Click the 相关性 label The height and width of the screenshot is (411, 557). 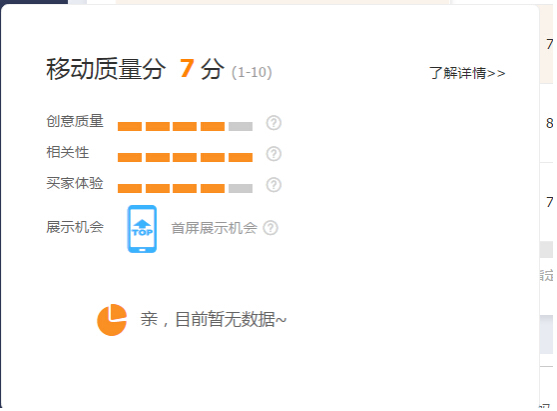[x=67, y=152]
